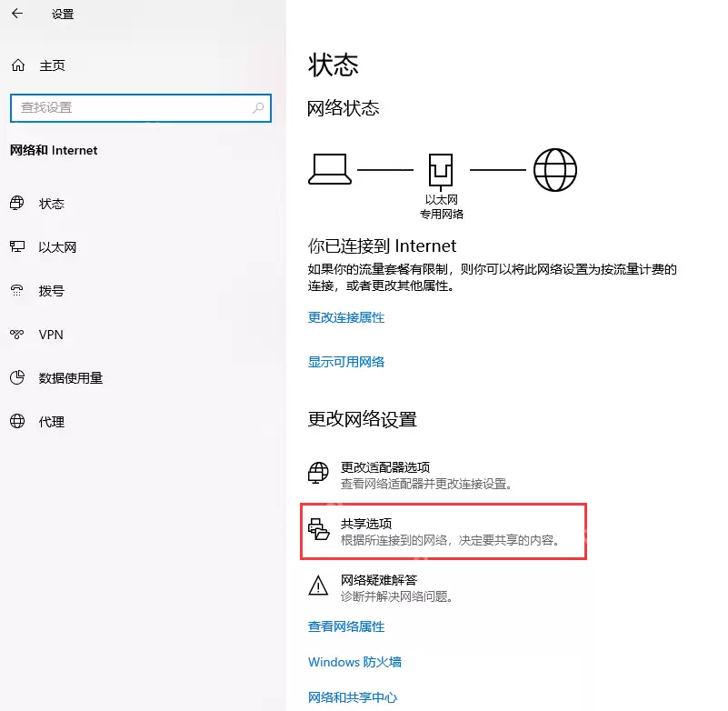Click the globe icon in the network diagram
Viewport: 728px width, 711px height.
tap(554, 169)
